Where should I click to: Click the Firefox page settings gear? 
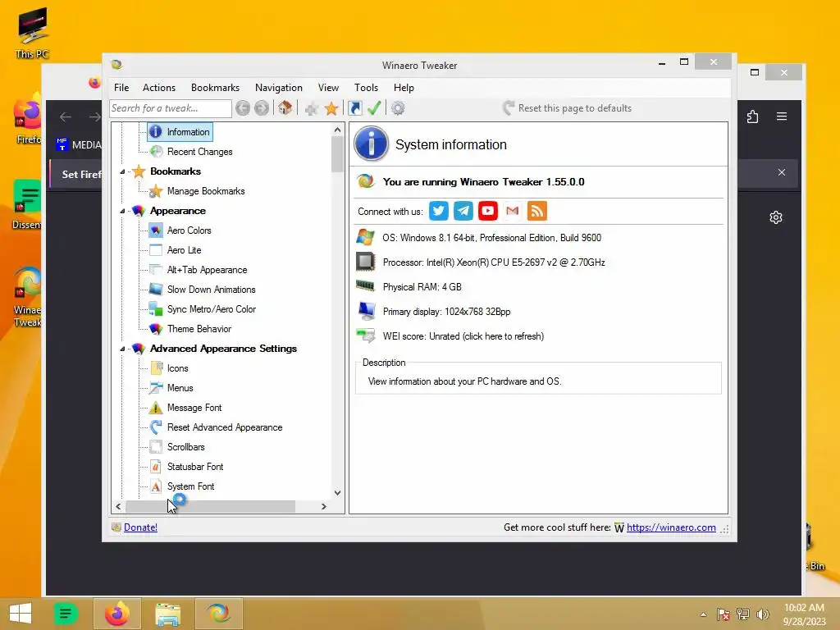coord(776,217)
